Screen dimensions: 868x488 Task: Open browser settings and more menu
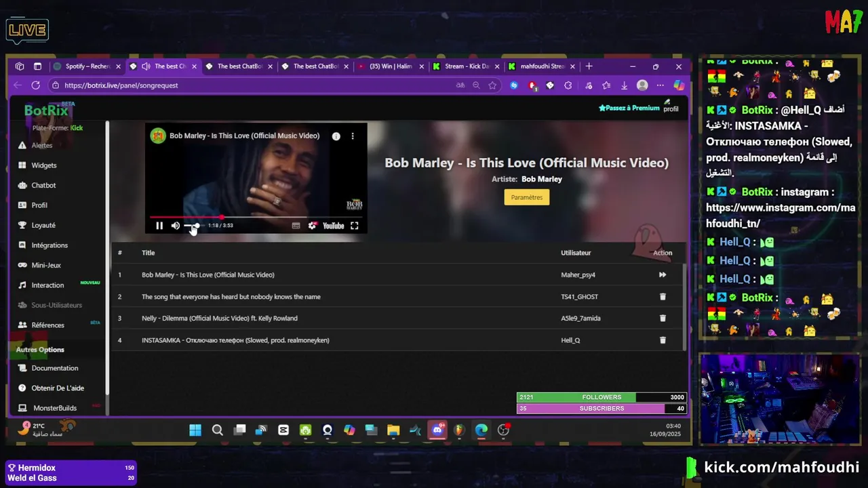pos(660,85)
